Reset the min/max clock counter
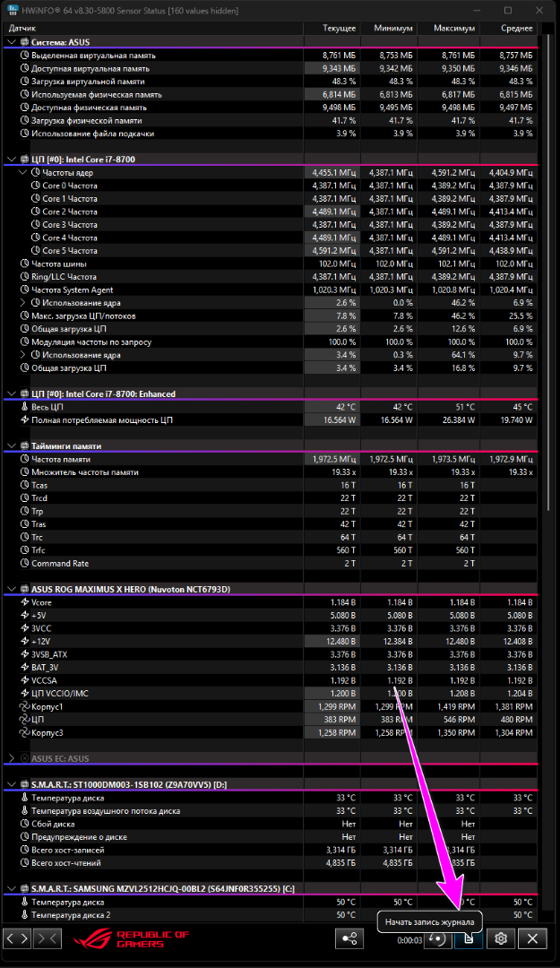560x968 pixels. (437, 939)
